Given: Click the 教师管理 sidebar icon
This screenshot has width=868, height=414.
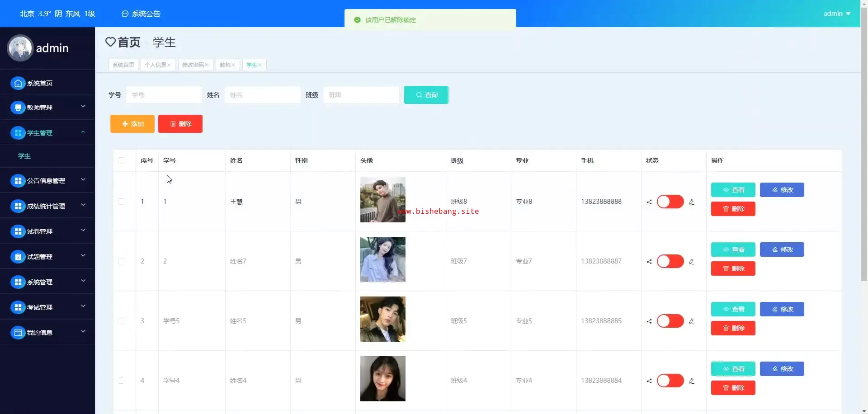Looking at the screenshot, I should 18,108.
